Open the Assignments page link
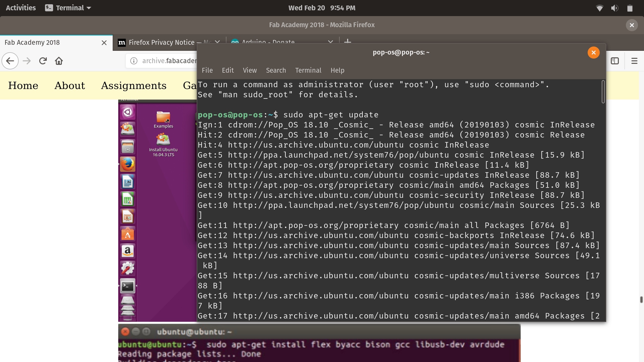Screen dimensions: 644x362 click(x=134, y=86)
